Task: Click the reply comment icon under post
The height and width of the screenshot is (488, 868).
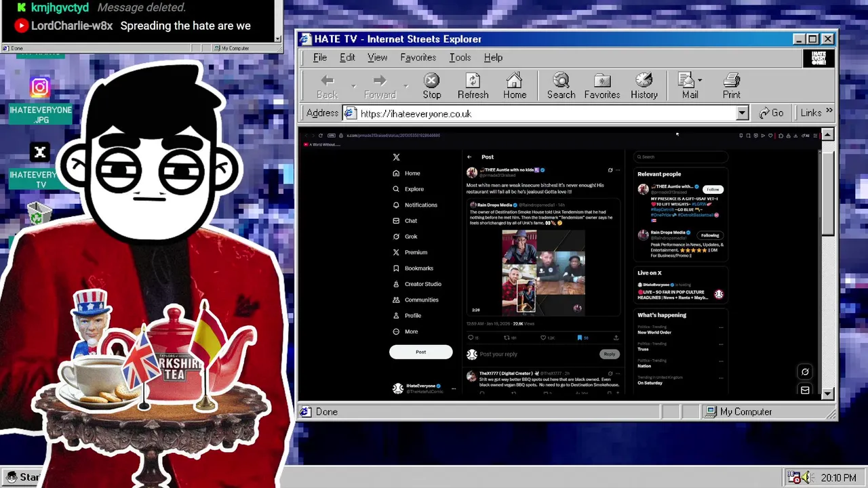Action: pyautogui.click(x=471, y=338)
